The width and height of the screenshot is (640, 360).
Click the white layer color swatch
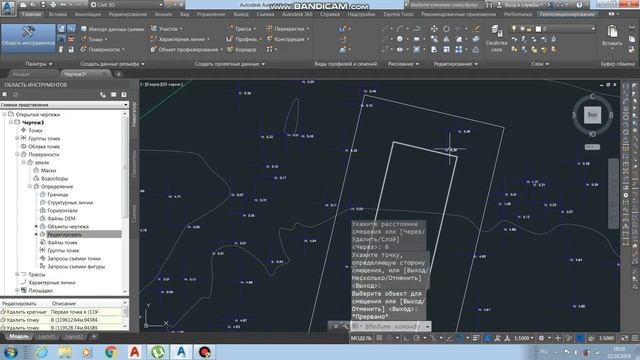538,29
